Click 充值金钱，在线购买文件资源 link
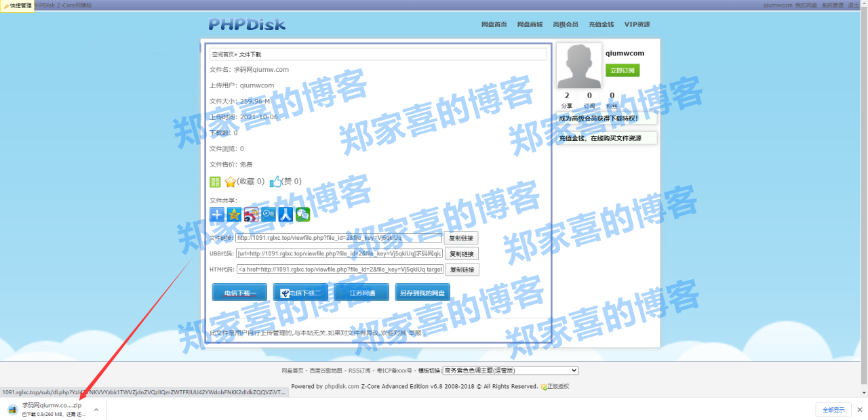This screenshot has height=420, width=868. click(600, 138)
